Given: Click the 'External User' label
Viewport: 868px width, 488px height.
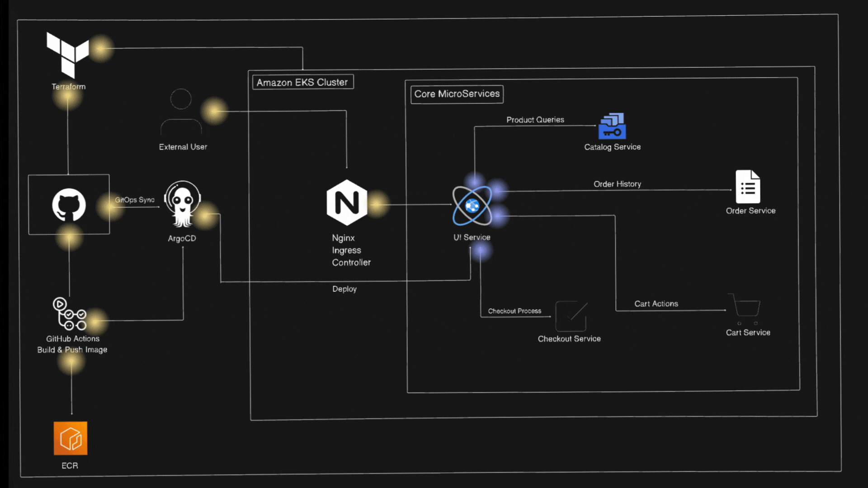Looking at the screenshot, I should point(183,147).
